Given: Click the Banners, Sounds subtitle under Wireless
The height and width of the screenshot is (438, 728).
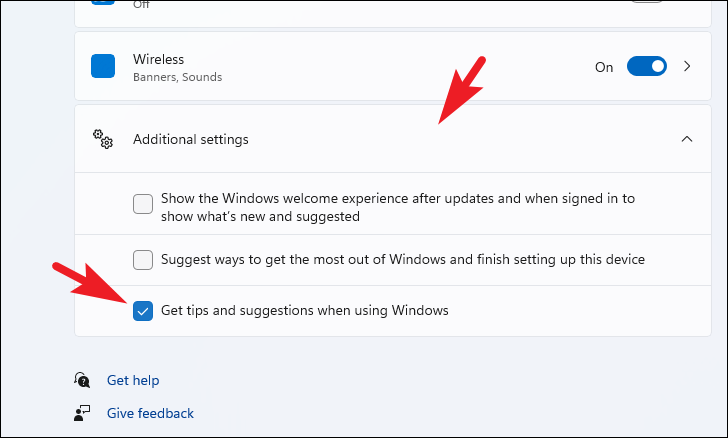Looking at the screenshot, I should click(177, 77).
